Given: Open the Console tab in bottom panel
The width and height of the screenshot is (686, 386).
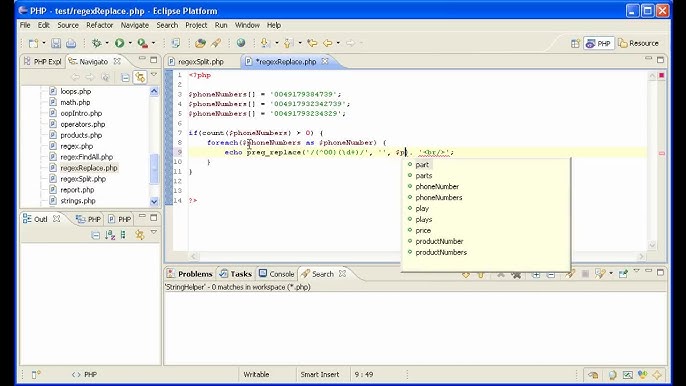Looking at the screenshot, I should (x=276, y=274).
